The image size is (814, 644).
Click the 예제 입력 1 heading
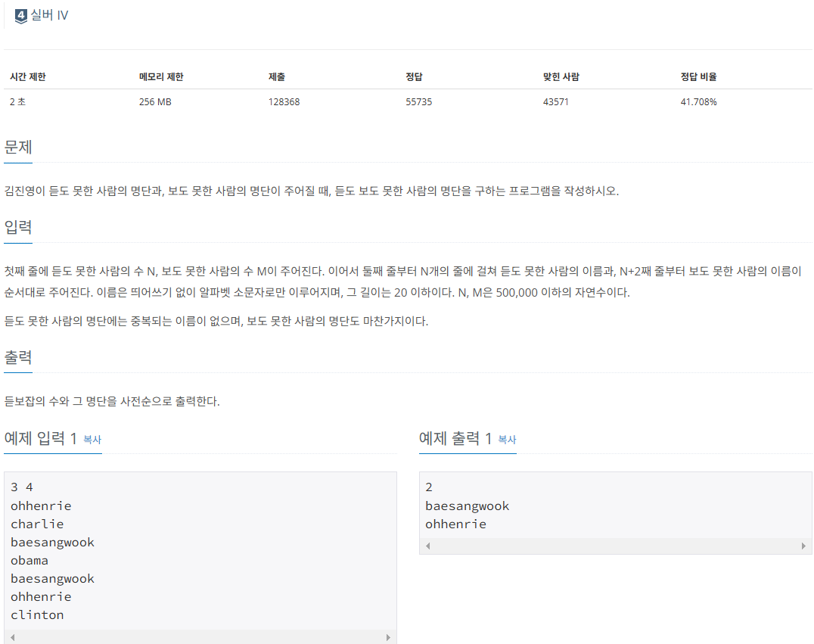tap(42, 436)
